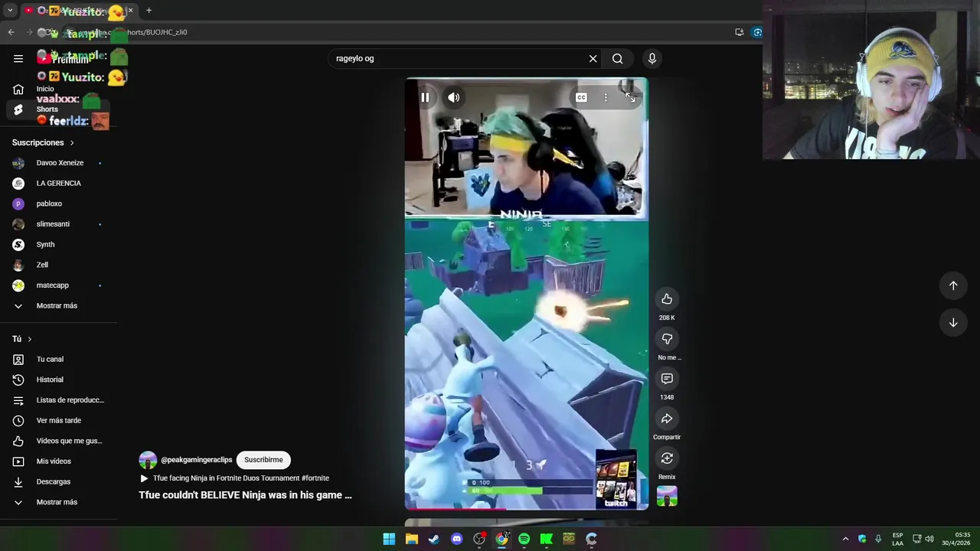Click the install app icon in address bar
Screen dimensions: 980x551
coord(739,32)
